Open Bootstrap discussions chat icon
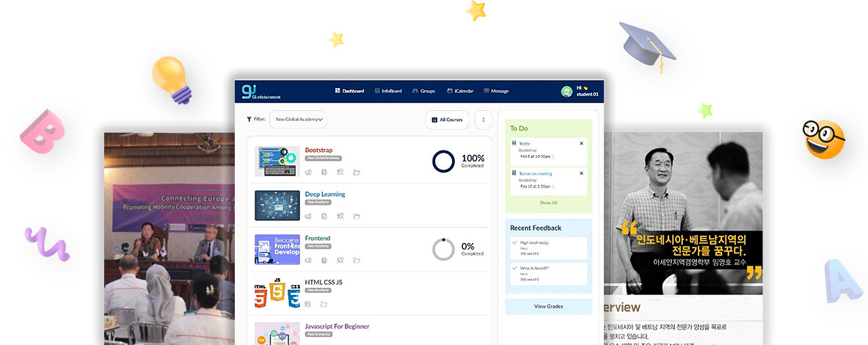The width and height of the screenshot is (868, 345). [340, 172]
